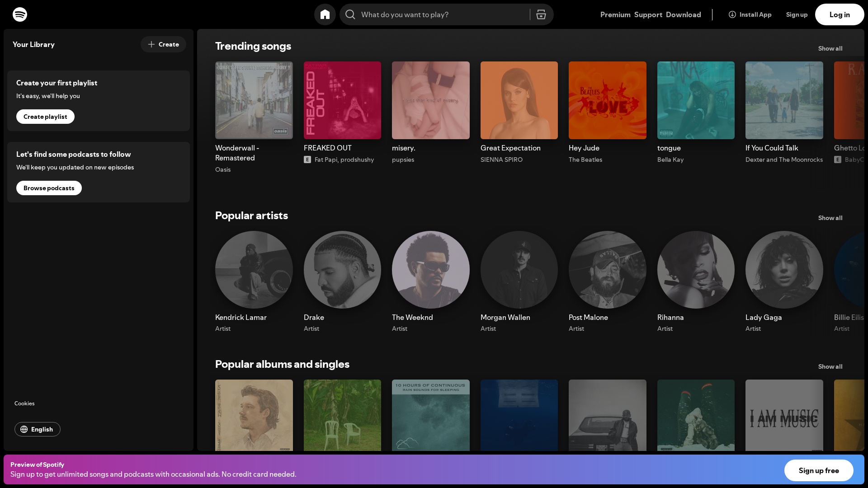Image resolution: width=868 pixels, height=488 pixels.
Task: Open Lady Gaga artist photo
Action: coord(784,270)
